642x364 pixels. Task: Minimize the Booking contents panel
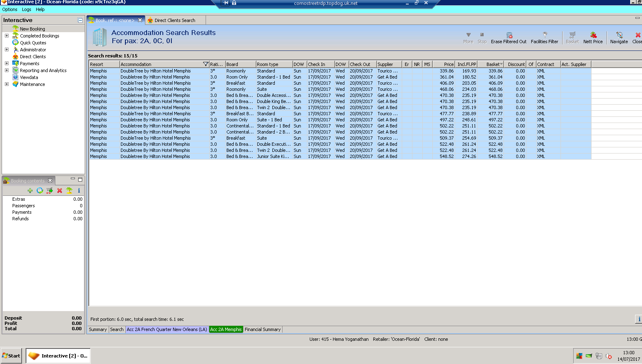(73, 179)
